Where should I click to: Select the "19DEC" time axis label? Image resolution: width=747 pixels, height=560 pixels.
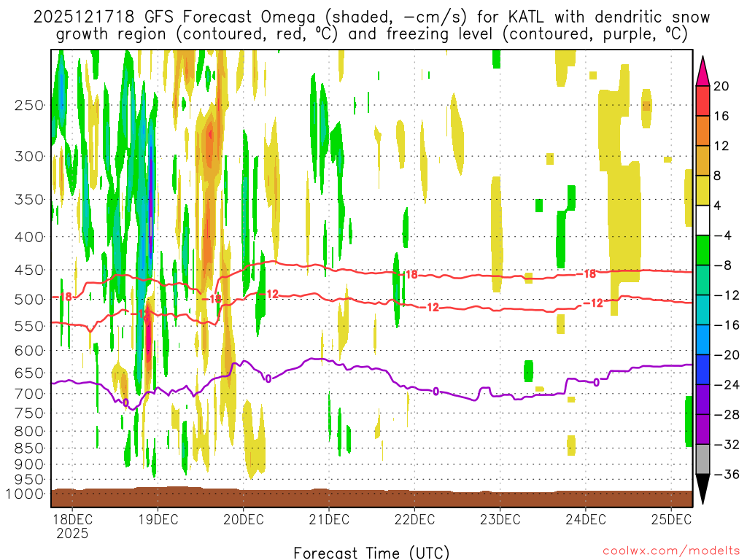click(158, 519)
